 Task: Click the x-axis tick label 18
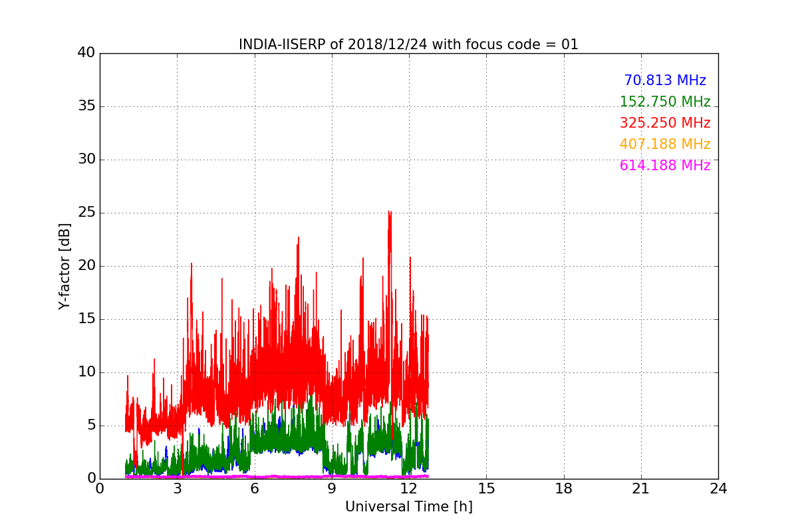coord(564,489)
